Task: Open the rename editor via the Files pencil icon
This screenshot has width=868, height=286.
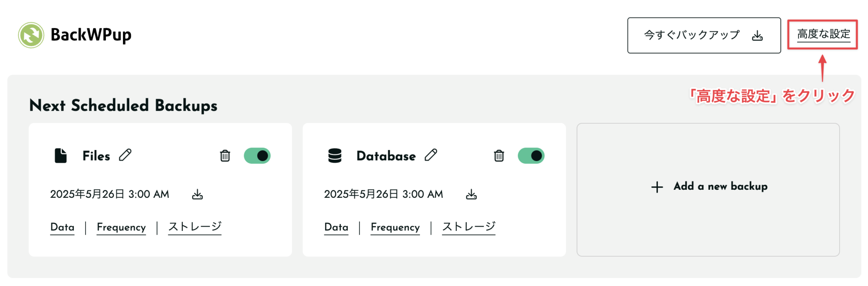Action: (125, 155)
